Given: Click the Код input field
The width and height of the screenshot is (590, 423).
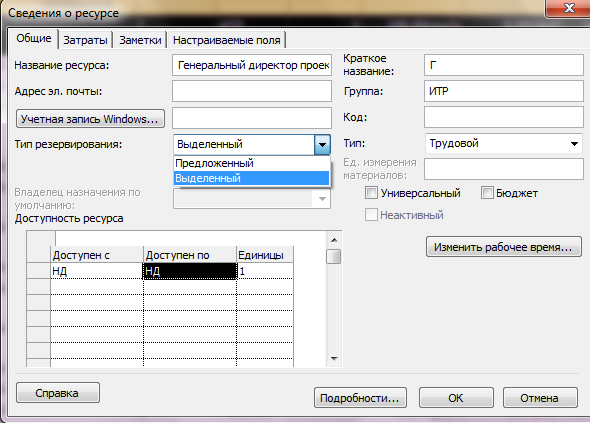Looking at the screenshot, I should click(x=504, y=117).
